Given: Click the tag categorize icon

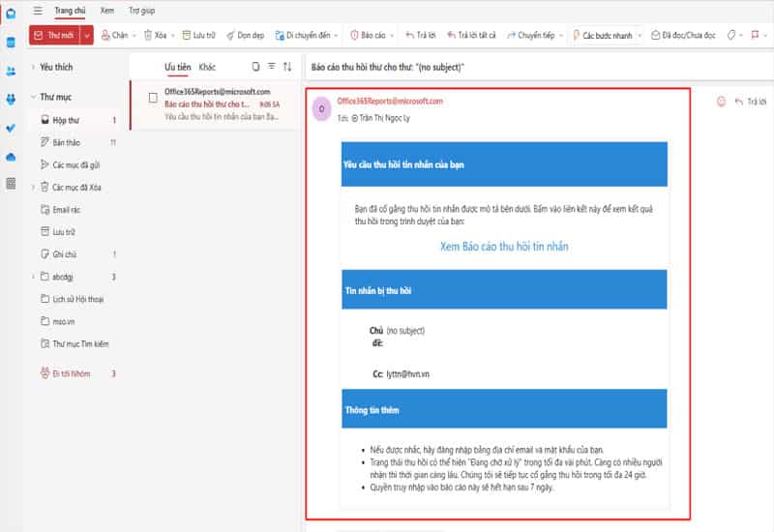Looking at the screenshot, I should point(731,35).
